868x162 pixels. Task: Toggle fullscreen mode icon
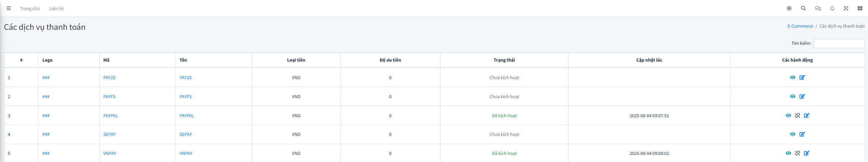846,8
